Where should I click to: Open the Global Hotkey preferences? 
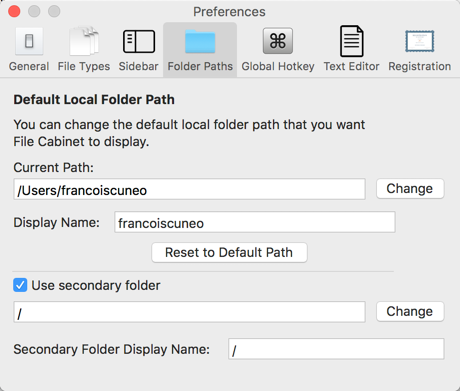(x=278, y=49)
